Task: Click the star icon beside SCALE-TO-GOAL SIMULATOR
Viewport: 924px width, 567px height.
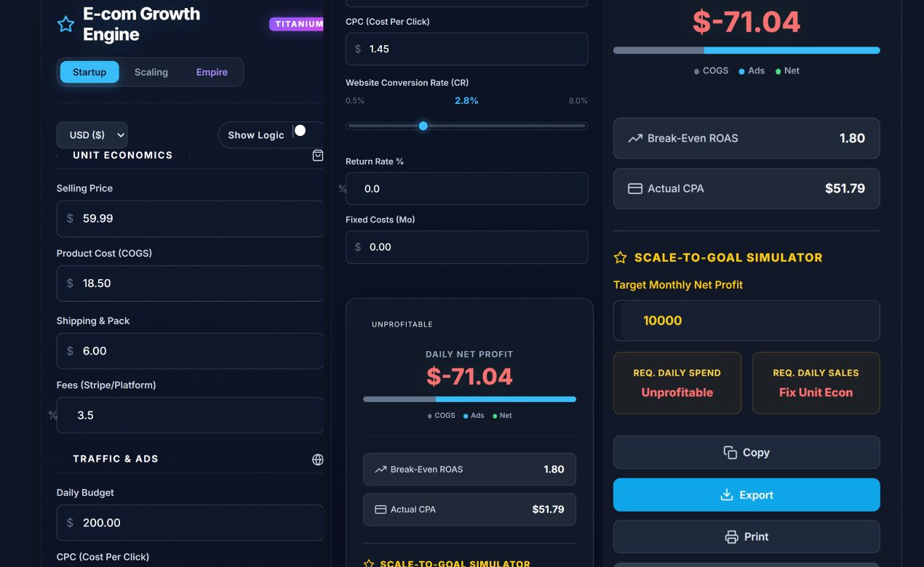Action: point(620,257)
